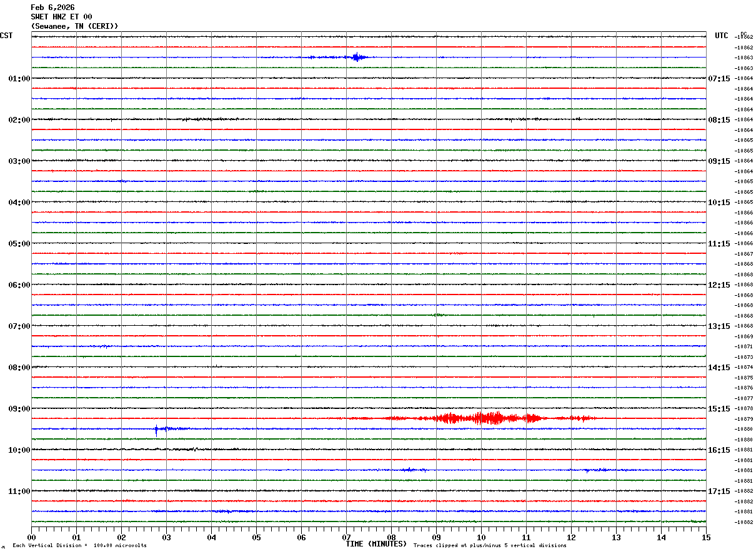
Task: Click the -10879 DC offset value
Action: click(x=744, y=419)
